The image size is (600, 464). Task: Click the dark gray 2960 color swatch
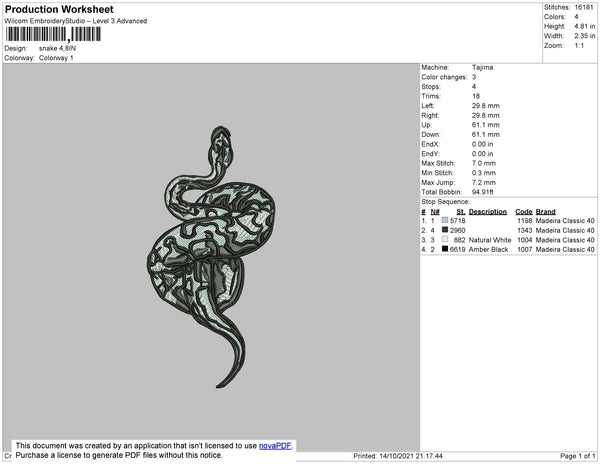(x=445, y=230)
